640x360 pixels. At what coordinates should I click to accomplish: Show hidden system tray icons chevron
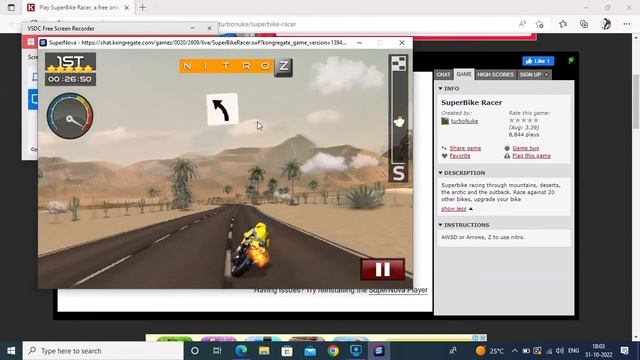coord(514,351)
